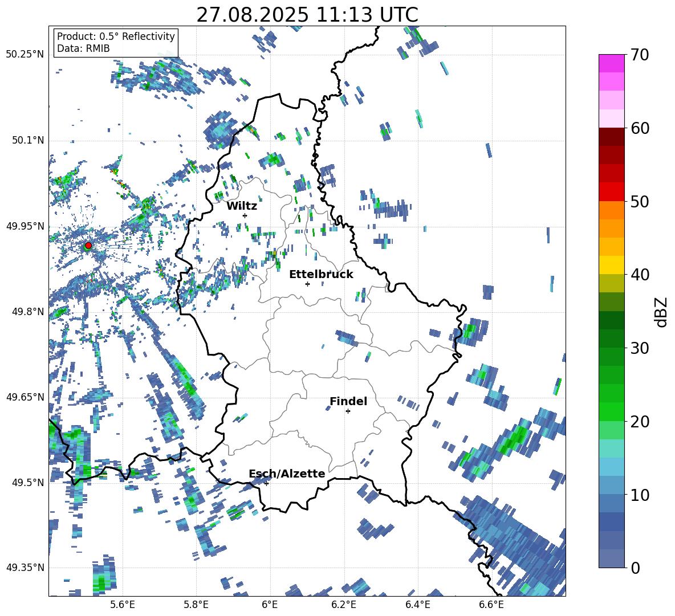Viewport: 675px width, 616px height.
Task: Click the colorbar tick label 0
Action: pos(635,568)
